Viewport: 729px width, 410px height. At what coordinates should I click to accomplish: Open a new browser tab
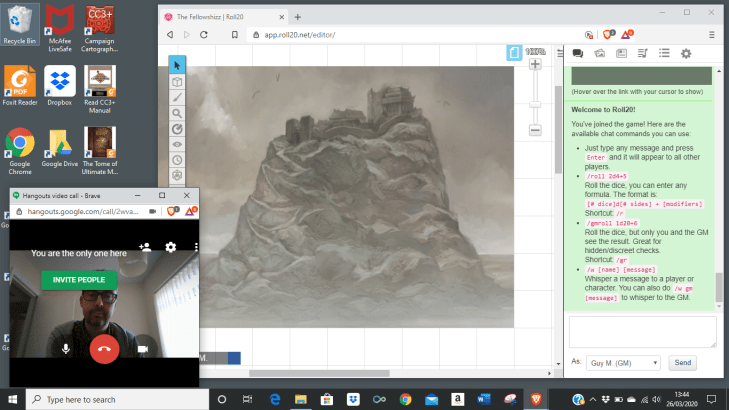(298, 17)
